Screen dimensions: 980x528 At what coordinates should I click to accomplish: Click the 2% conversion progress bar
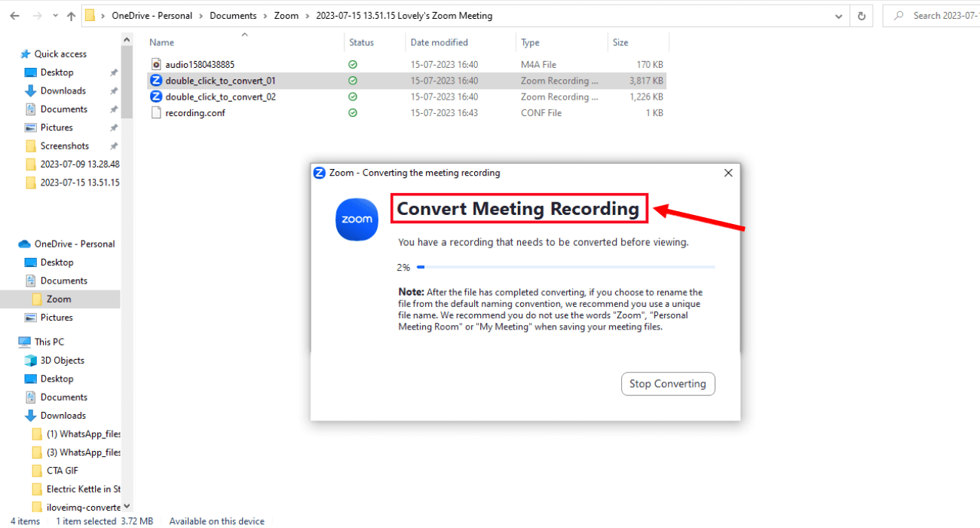click(565, 267)
